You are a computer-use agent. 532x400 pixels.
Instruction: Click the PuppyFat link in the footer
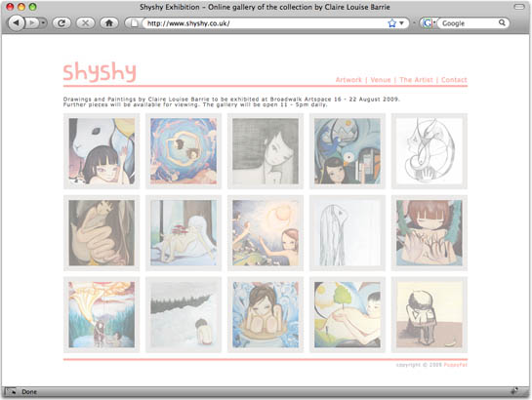coord(455,365)
